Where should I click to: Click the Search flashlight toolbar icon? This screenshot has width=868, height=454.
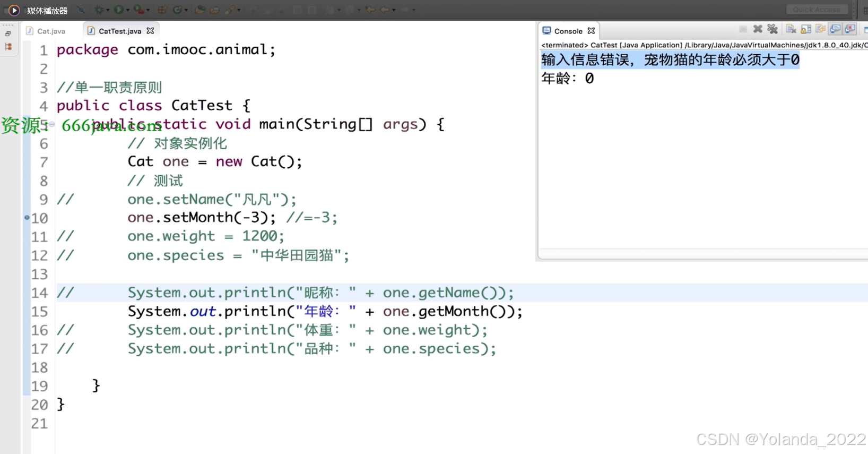[230, 10]
